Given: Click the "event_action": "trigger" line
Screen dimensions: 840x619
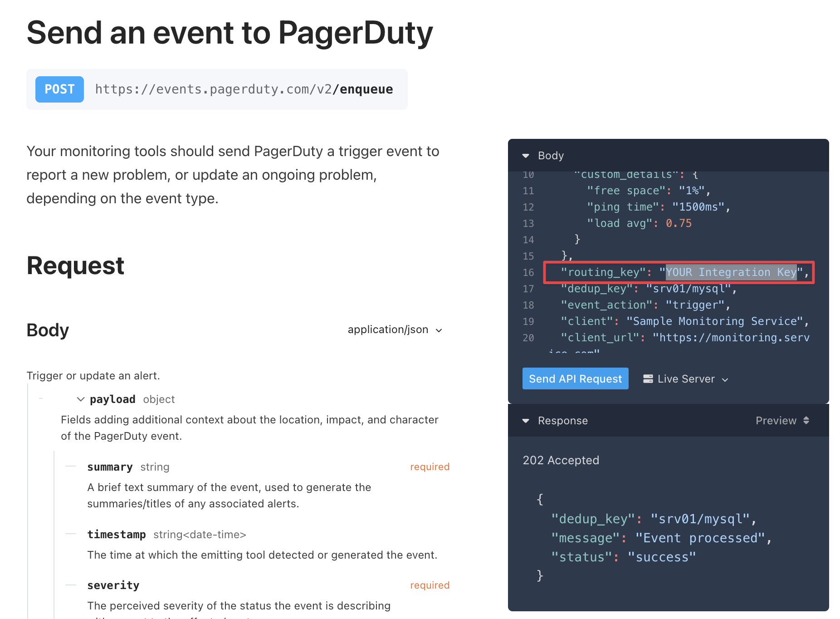Looking at the screenshot, I should (x=645, y=305).
